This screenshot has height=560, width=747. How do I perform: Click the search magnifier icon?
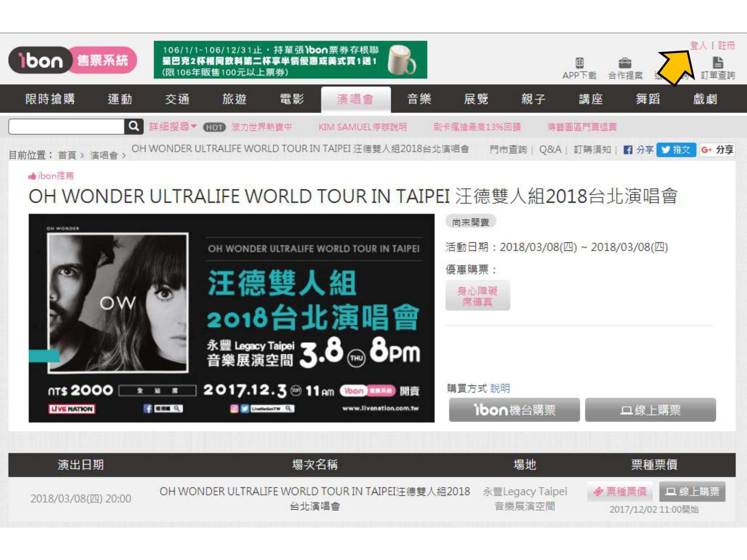134,127
